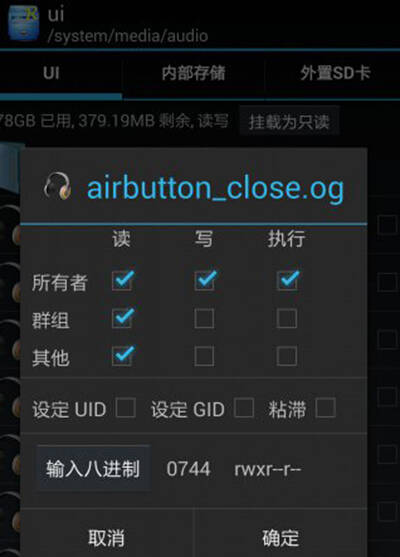Uncheck group read permission checkbox
The width and height of the screenshot is (400, 557).
tap(123, 318)
